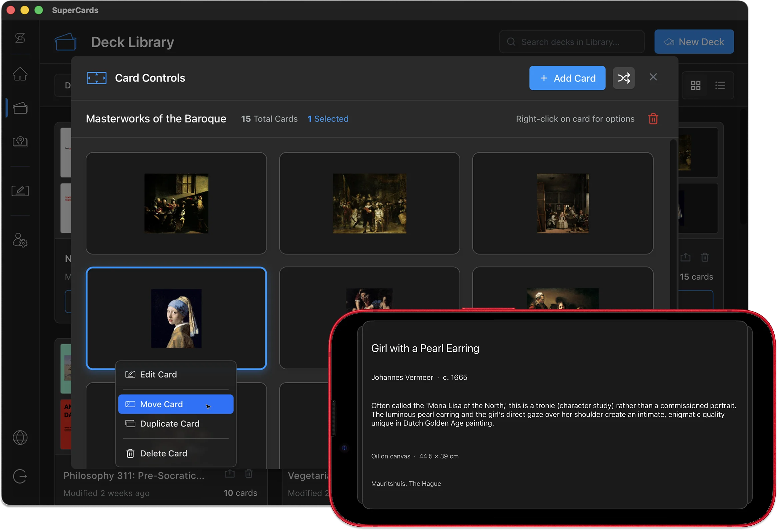Delete the 15 cards deck
The image size is (778, 532).
[x=705, y=257]
